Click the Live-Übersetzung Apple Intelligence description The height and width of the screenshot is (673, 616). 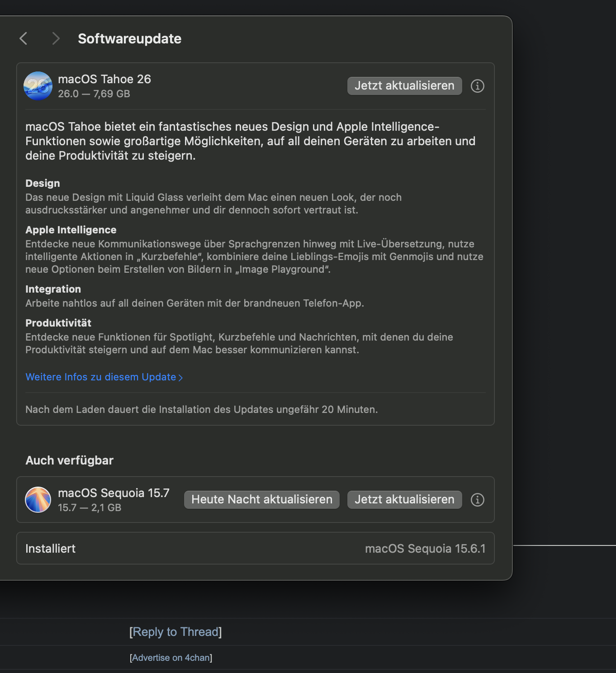[x=254, y=256]
